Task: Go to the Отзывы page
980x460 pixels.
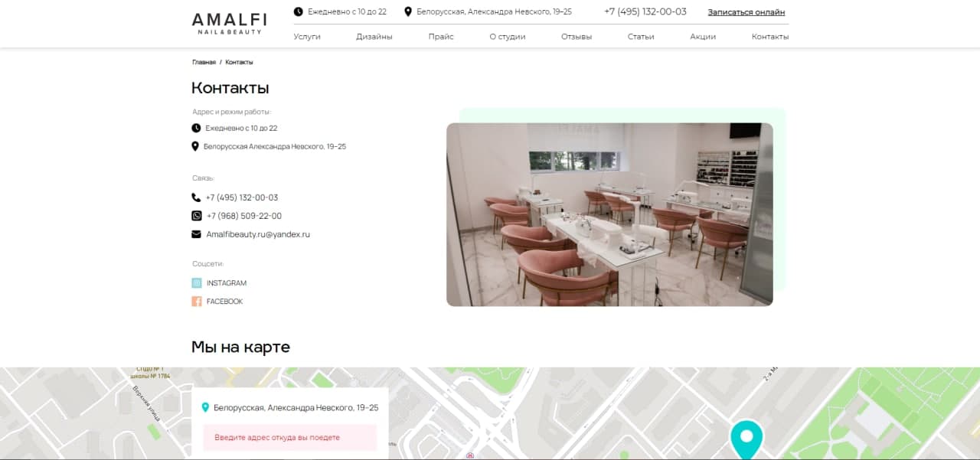Action: tap(577, 37)
